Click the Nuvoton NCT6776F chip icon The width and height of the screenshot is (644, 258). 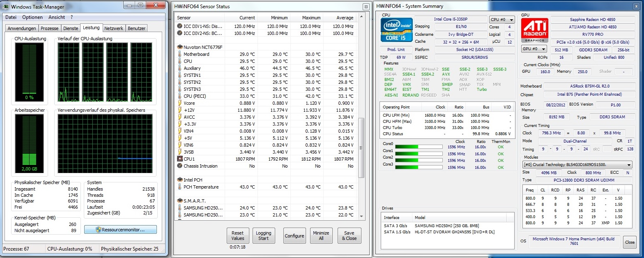click(179, 47)
